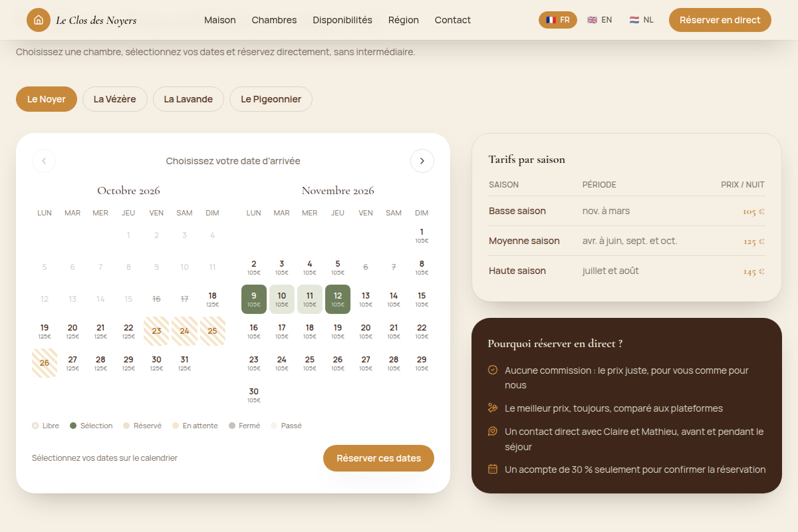Click pending date October 26
Screen dimensions: 798x532
(45, 362)
